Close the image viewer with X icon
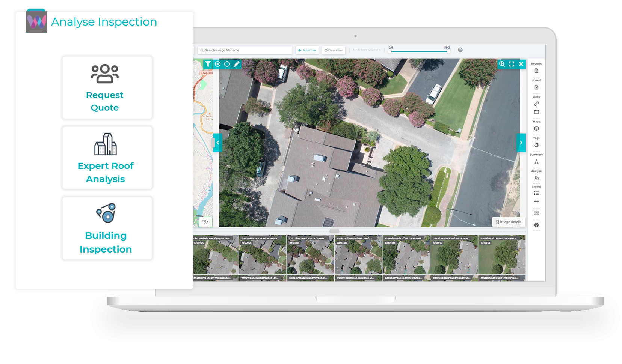The image size is (622, 364). (x=521, y=64)
